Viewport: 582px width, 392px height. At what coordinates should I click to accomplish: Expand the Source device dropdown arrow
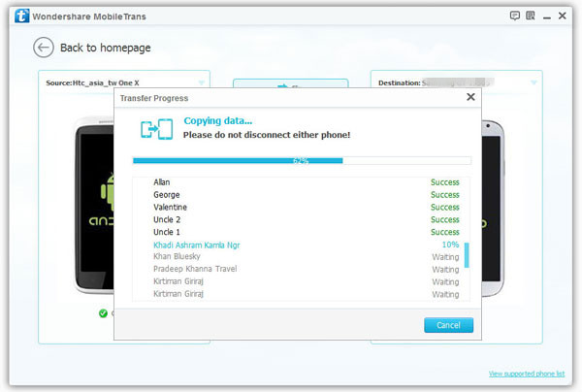coord(202,82)
